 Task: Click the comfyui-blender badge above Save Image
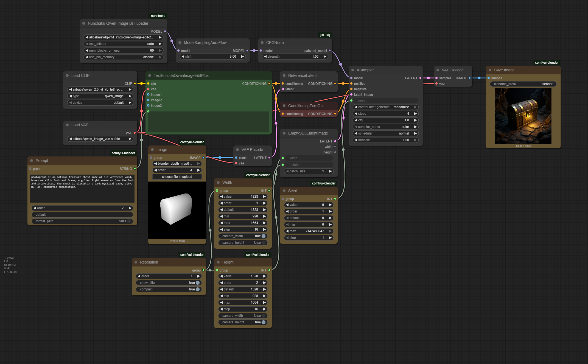[x=547, y=63]
